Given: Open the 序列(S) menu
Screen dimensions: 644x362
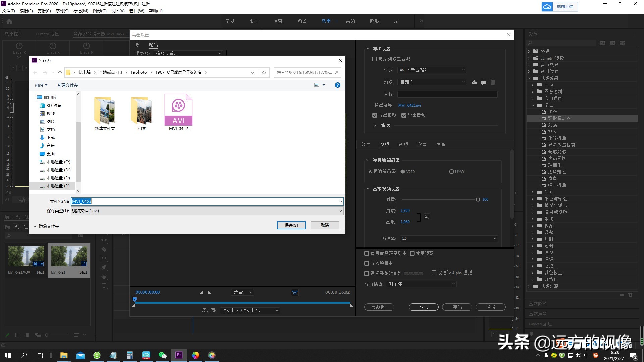Looking at the screenshot, I should point(62,11).
